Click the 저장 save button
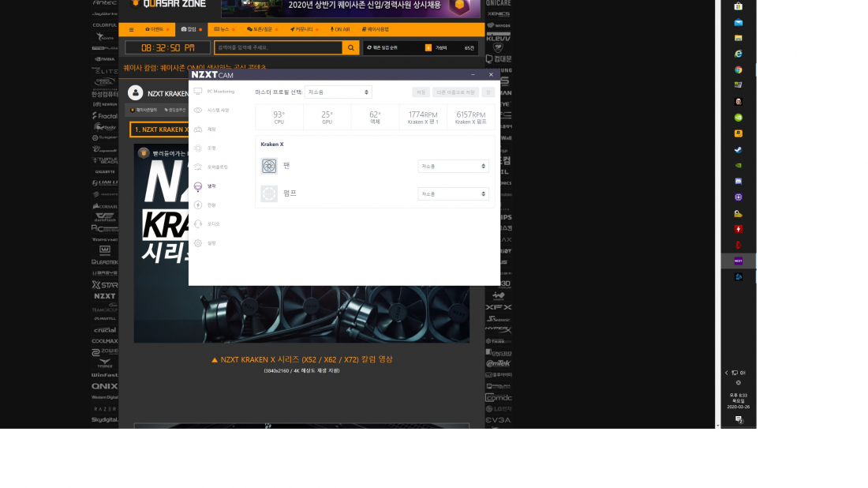 pos(421,92)
